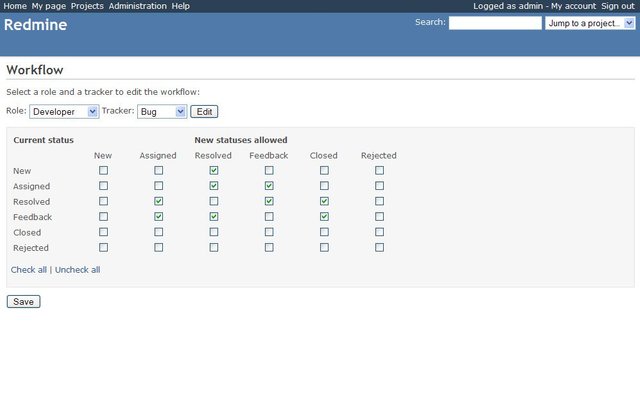This screenshot has height=417, width=640.
Task: Go to My page
Action: 49,6
